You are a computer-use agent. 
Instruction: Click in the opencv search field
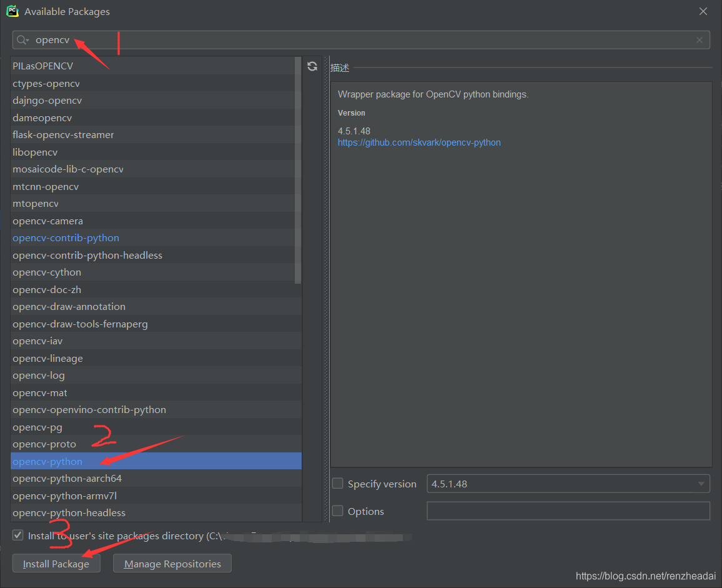tap(361, 40)
